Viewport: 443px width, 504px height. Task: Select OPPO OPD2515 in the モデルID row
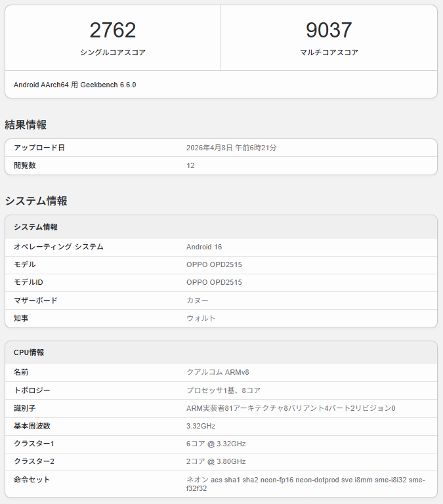214,282
